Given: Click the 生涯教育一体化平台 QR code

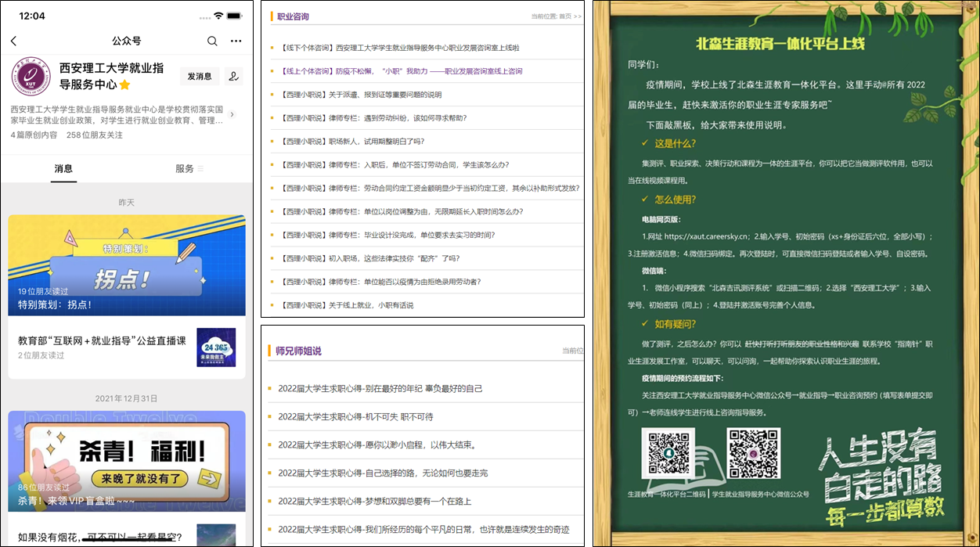Looking at the screenshot, I should [668, 453].
